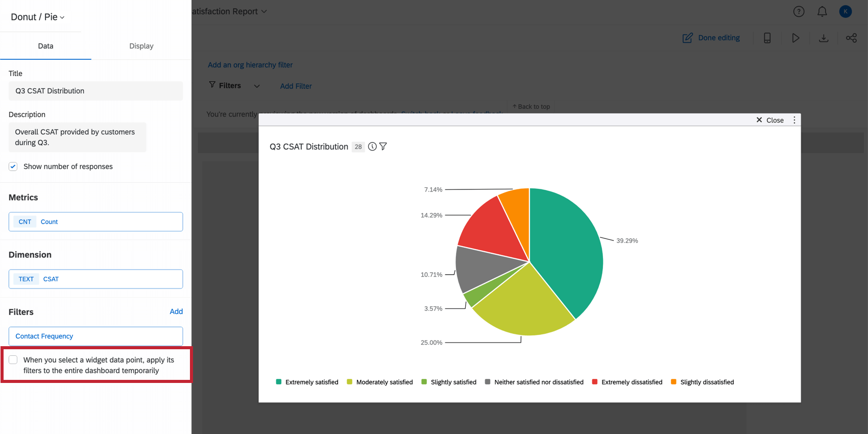Enable apply widget filters to dashboard checkbox
868x434 pixels.
(x=13, y=360)
